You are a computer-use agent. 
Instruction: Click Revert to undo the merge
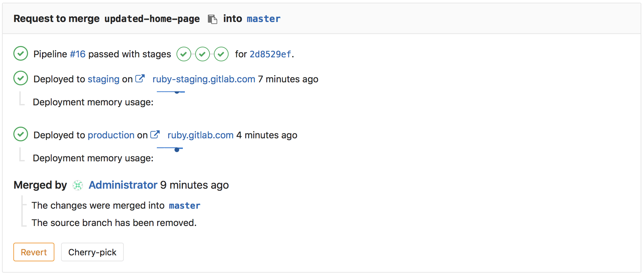click(34, 252)
